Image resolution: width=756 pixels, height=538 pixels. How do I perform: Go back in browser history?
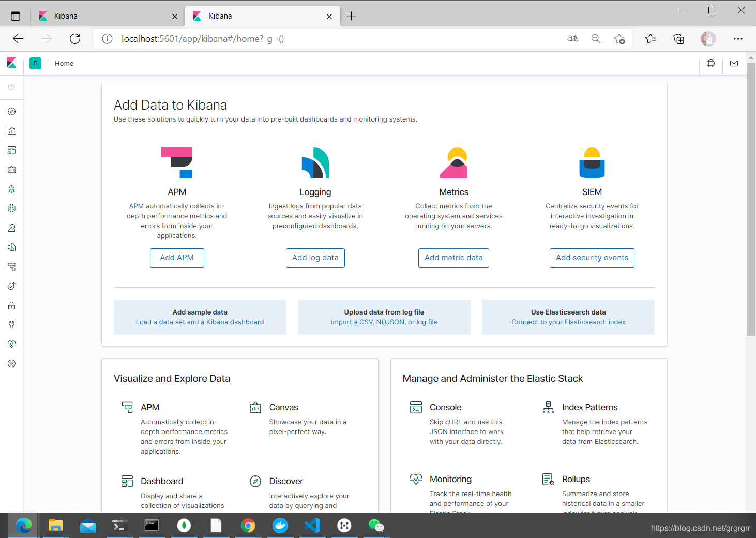click(18, 39)
